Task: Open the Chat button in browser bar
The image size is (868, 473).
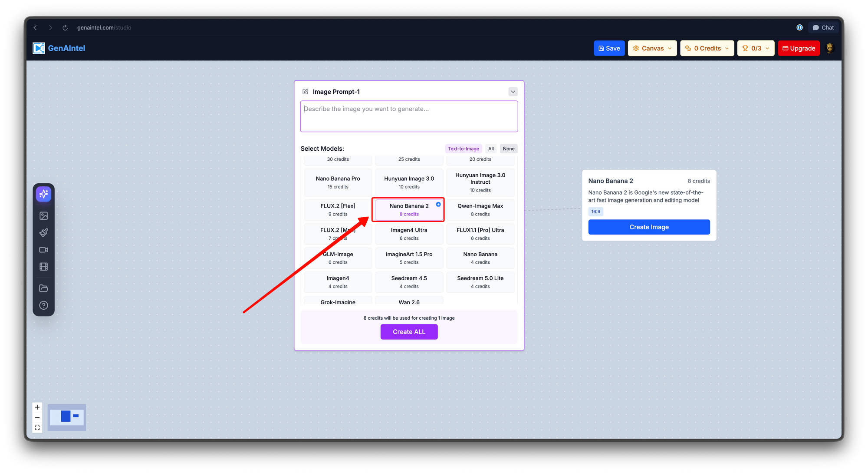Action: [823, 27]
